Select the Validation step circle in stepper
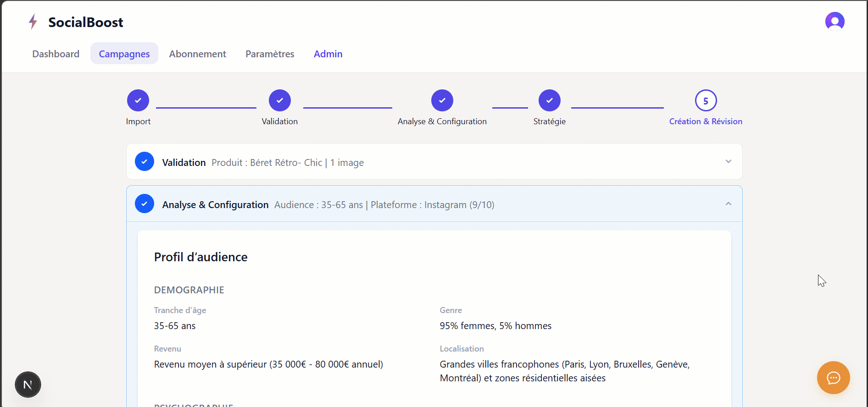The image size is (868, 407). click(280, 100)
